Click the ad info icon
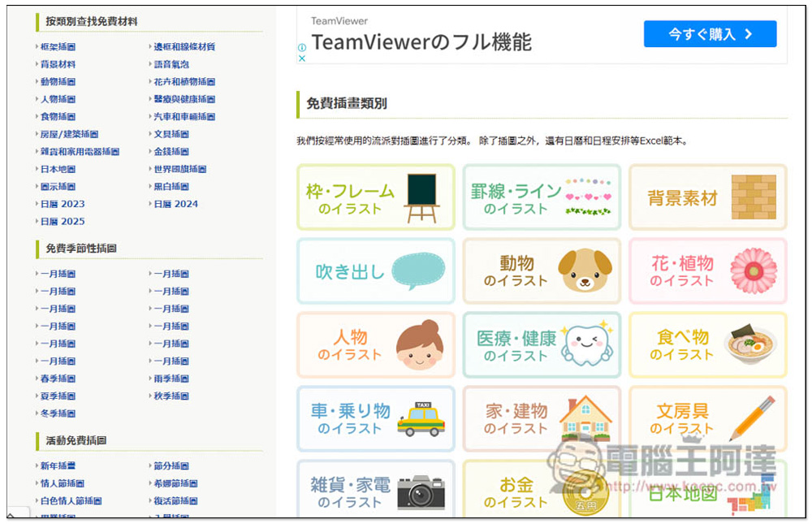The height and width of the screenshot is (524, 812). pos(302,47)
